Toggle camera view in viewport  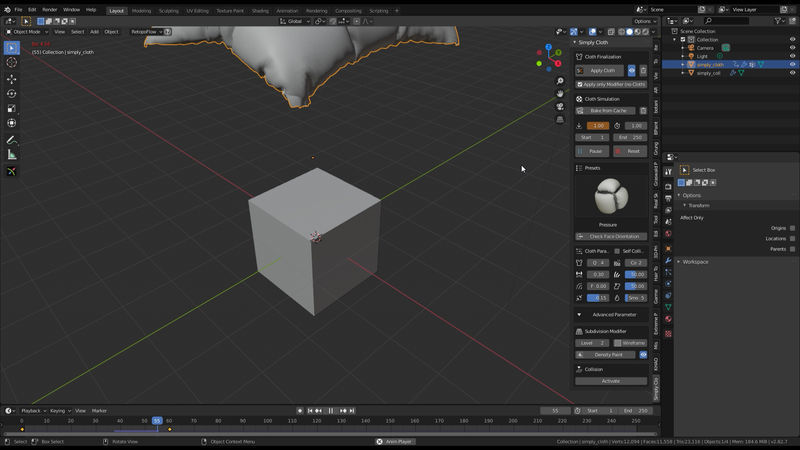coord(561,106)
